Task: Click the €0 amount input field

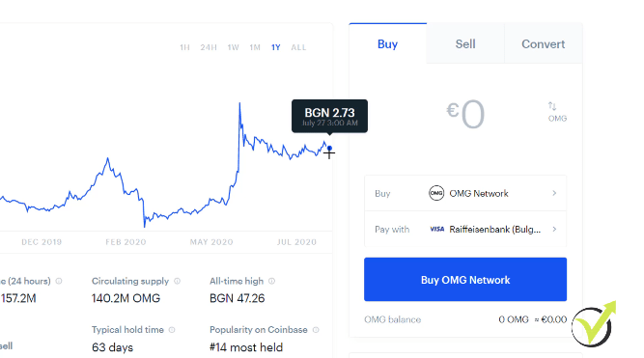Action: pos(465,115)
